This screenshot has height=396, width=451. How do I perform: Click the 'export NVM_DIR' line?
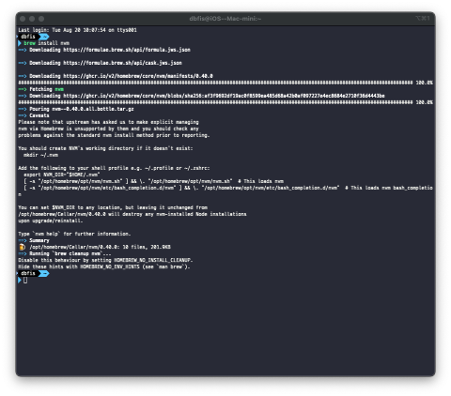pyautogui.click(x=62, y=175)
